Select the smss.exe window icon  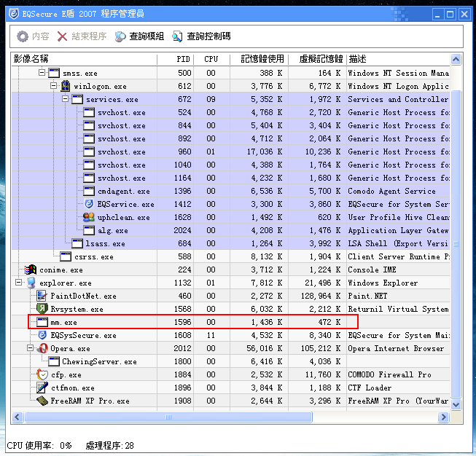(x=54, y=73)
